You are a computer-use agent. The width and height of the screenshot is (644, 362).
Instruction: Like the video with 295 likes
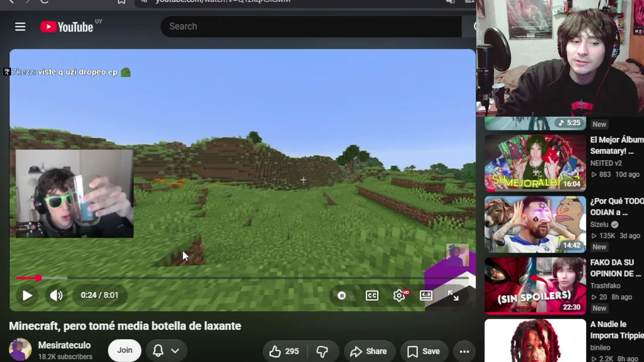pos(285,351)
